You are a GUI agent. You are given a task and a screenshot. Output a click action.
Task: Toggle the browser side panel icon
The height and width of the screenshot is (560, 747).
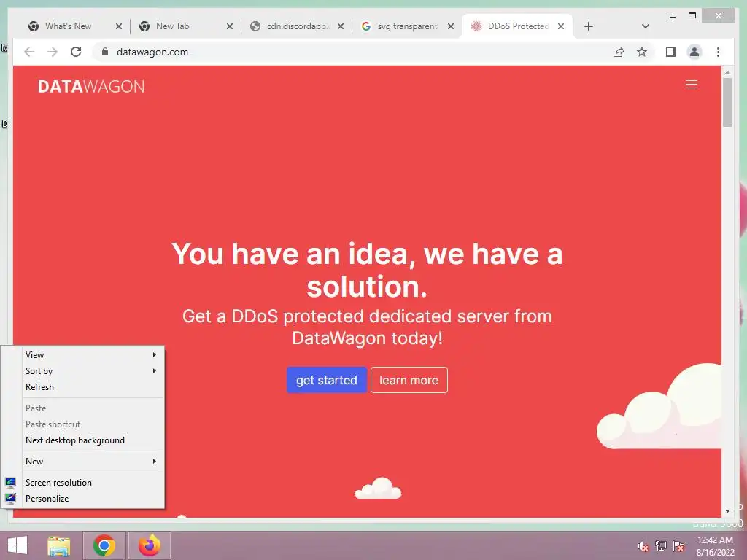click(x=671, y=52)
